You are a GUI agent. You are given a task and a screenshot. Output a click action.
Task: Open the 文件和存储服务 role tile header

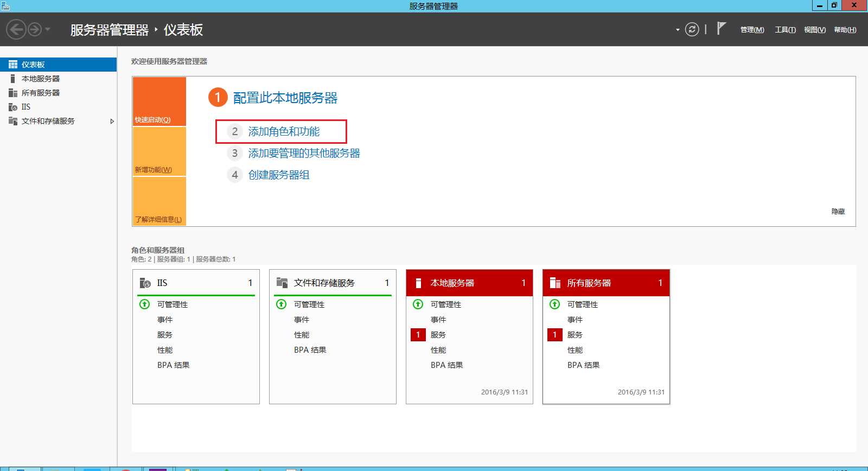[x=333, y=283]
